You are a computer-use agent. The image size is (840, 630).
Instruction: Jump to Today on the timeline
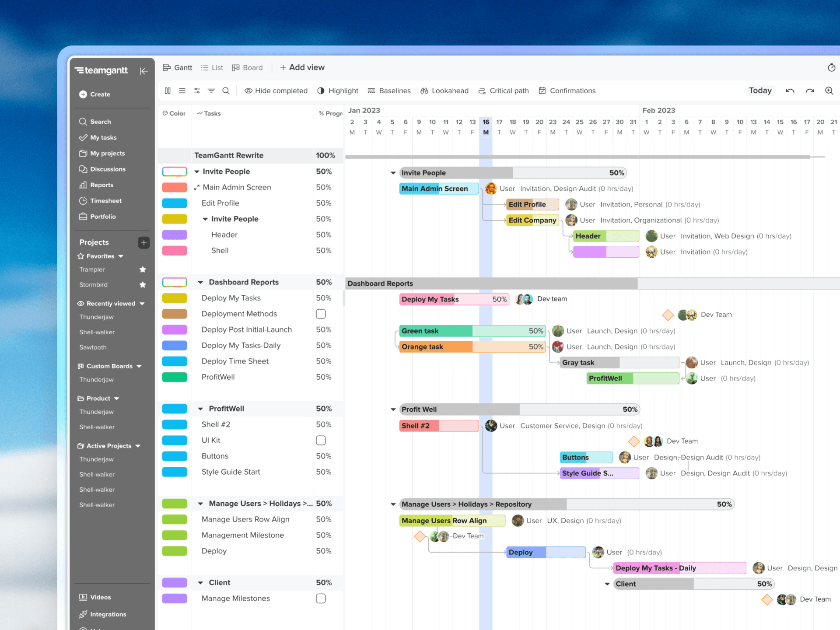tap(760, 91)
